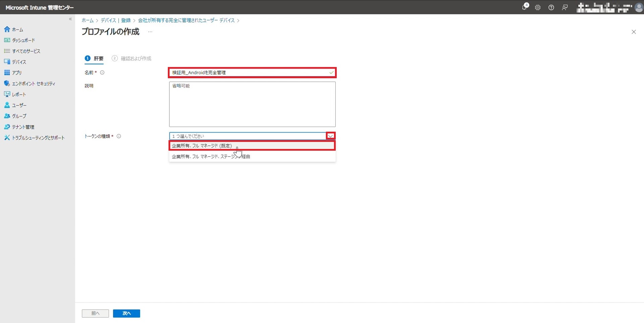Open the feedback icon in header
This screenshot has height=323, width=644.
coord(565,7)
